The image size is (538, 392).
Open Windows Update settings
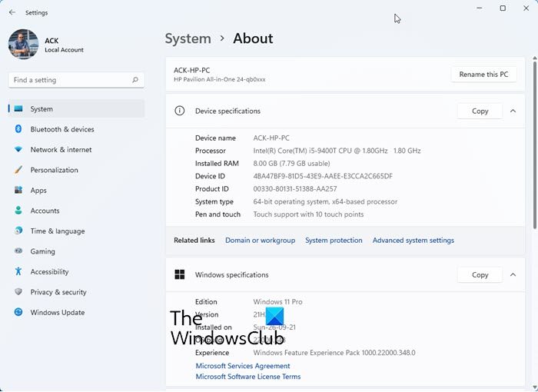[76, 312]
